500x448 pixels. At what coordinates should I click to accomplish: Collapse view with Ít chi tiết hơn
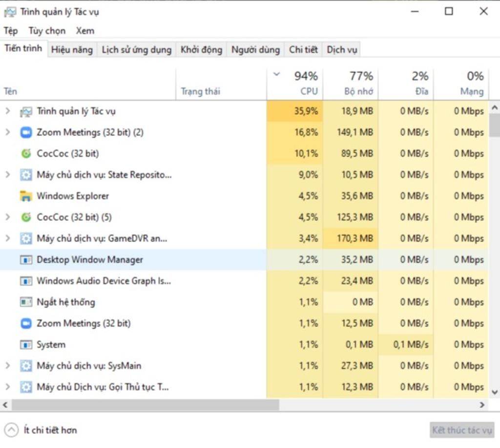point(41,430)
